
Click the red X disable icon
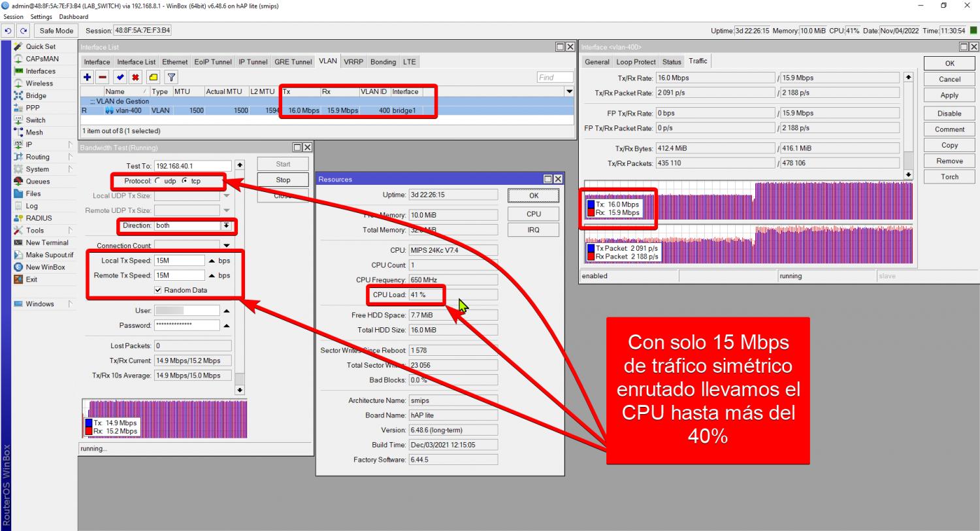click(135, 77)
